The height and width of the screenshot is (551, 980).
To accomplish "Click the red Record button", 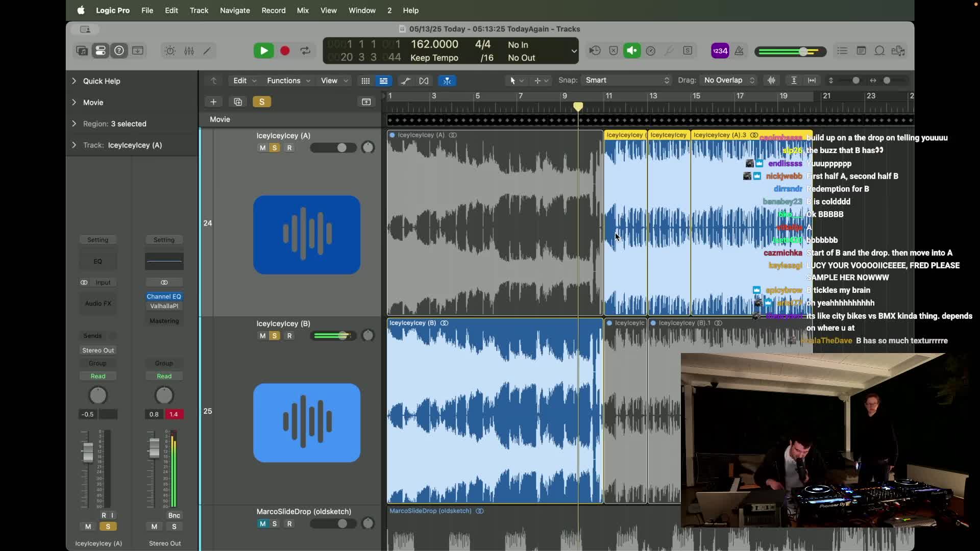I will (x=285, y=51).
